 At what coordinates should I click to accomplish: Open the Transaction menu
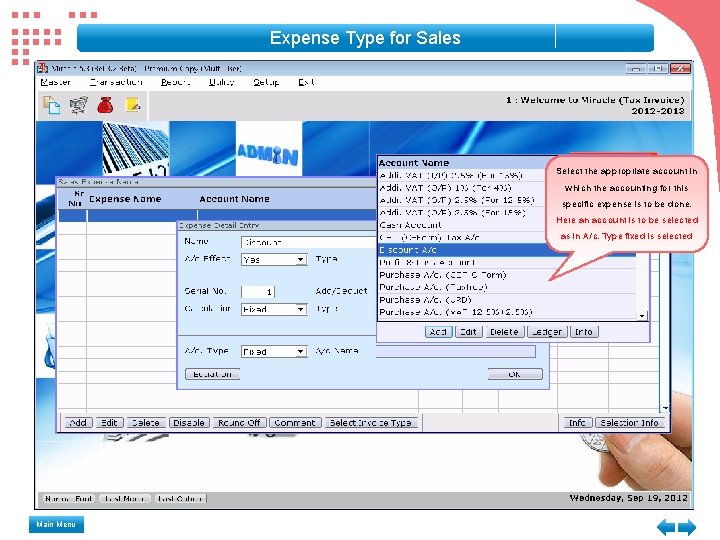pyautogui.click(x=116, y=82)
